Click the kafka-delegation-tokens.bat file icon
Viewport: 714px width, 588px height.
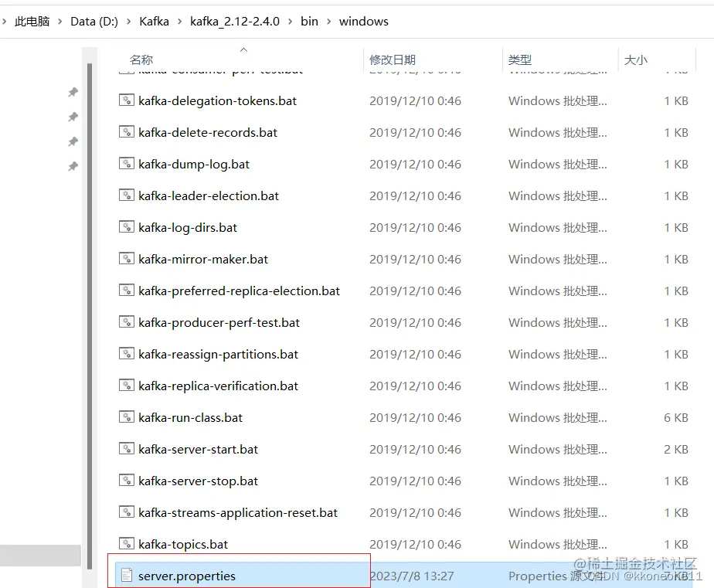pyautogui.click(x=127, y=100)
